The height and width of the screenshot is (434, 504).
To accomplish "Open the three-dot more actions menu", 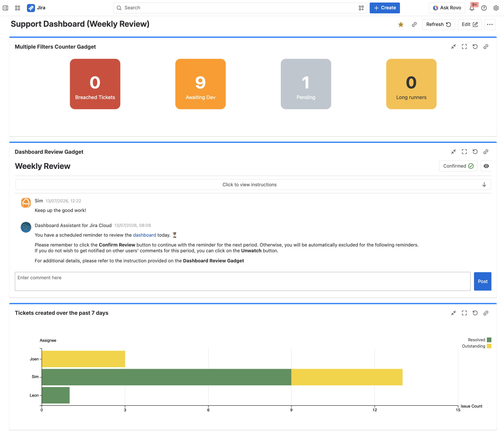I will point(490,24).
